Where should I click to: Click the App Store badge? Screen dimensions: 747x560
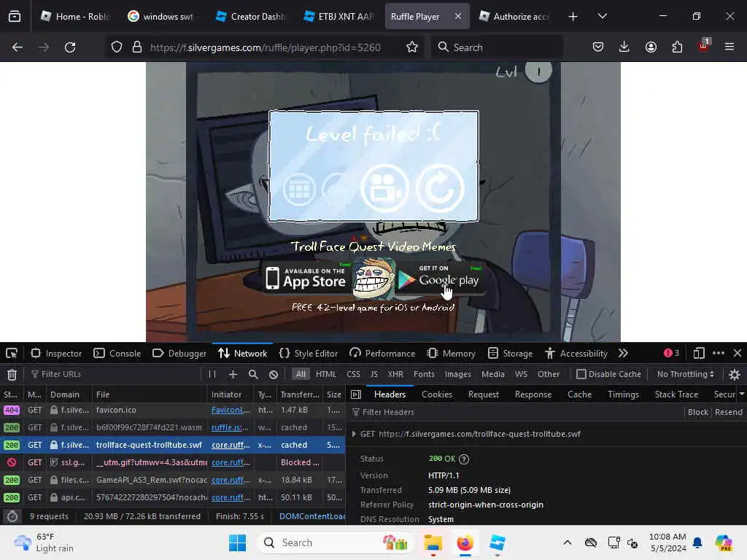[306, 279]
